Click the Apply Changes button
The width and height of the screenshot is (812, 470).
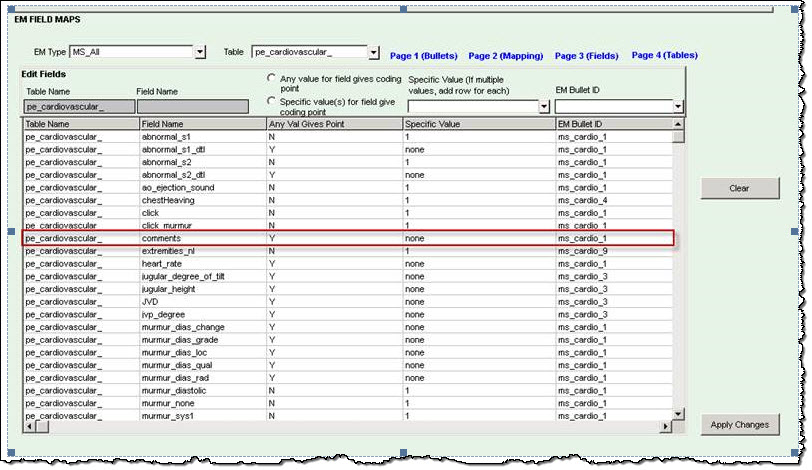pos(740,424)
